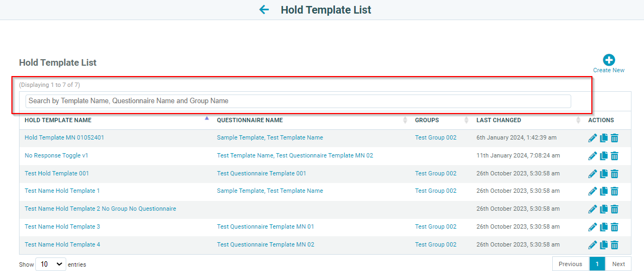644x271 pixels.
Task: Open the Show entries count dropdown
Action: [51, 264]
